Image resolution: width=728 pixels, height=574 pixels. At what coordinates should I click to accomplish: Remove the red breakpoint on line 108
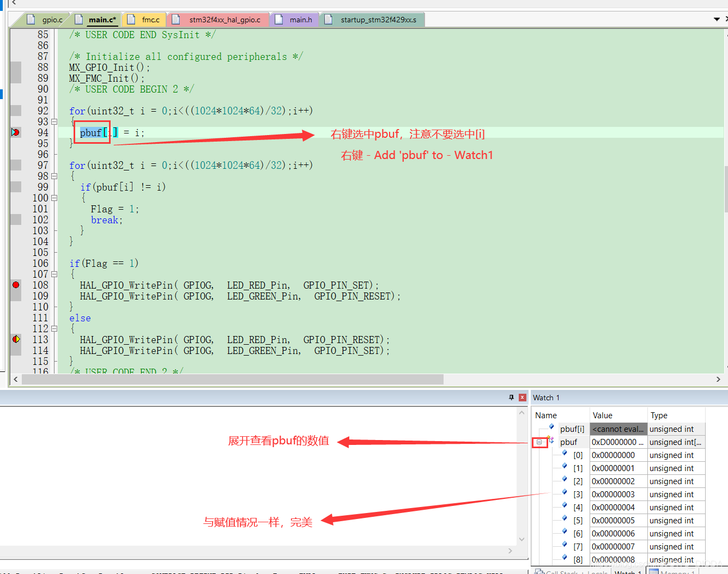pyautogui.click(x=16, y=285)
